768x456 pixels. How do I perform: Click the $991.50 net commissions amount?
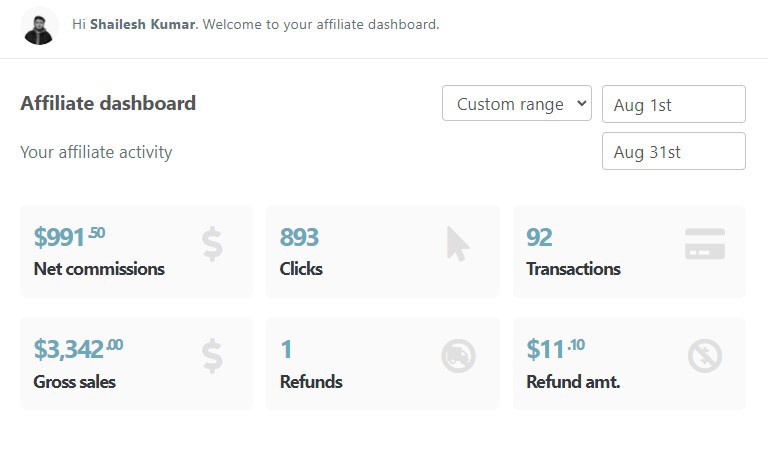click(69, 237)
